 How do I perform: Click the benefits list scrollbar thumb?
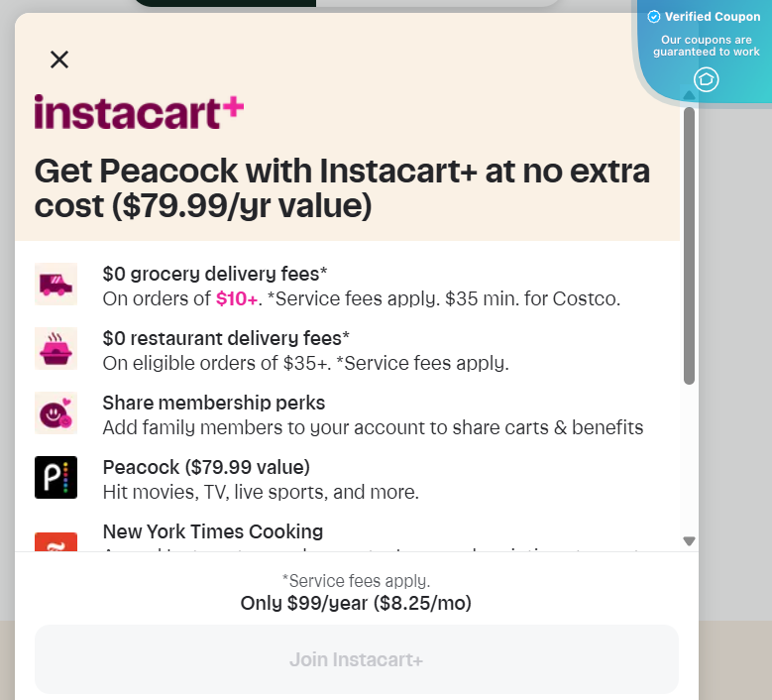pyautogui.click(x=690, y=243)
